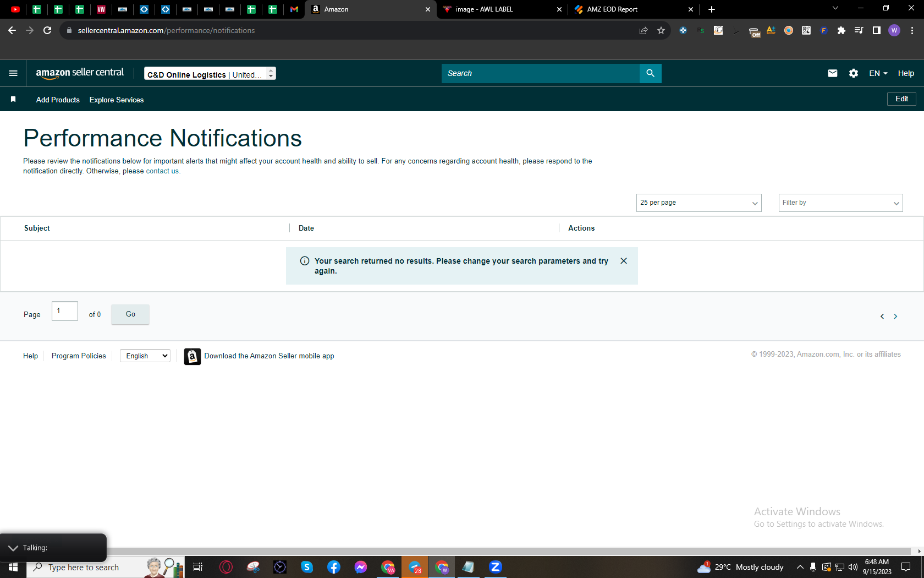Click the amazon seller central logo

coord(80,73)
